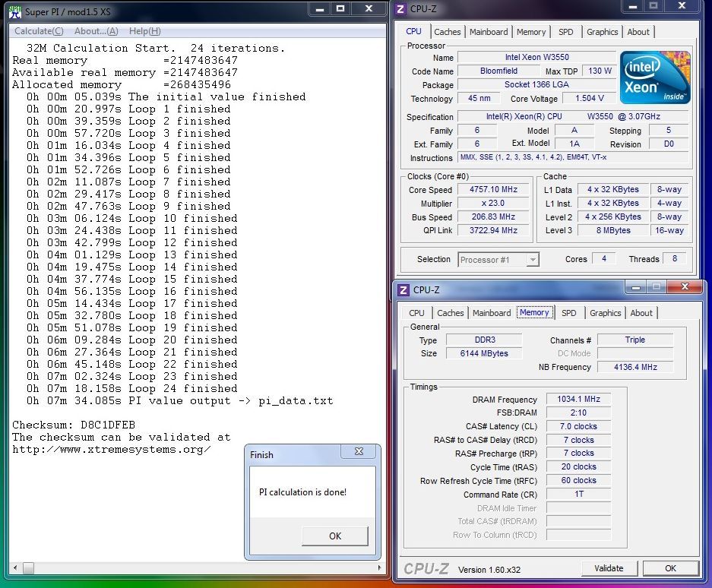Open the Calculate menu in Super PI
This screenshot has height=588, width=712.
[x=39, y=31]
